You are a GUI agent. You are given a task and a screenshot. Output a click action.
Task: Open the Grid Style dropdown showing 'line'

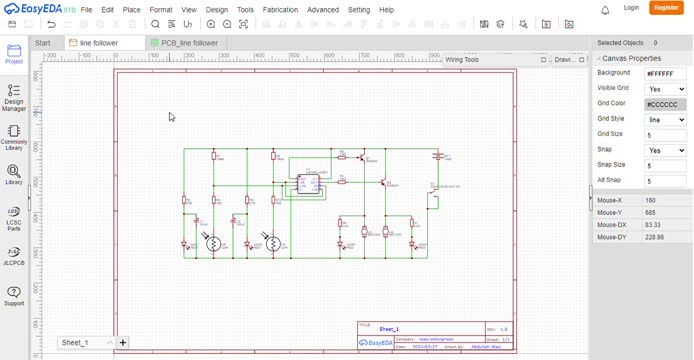[665, 120]
